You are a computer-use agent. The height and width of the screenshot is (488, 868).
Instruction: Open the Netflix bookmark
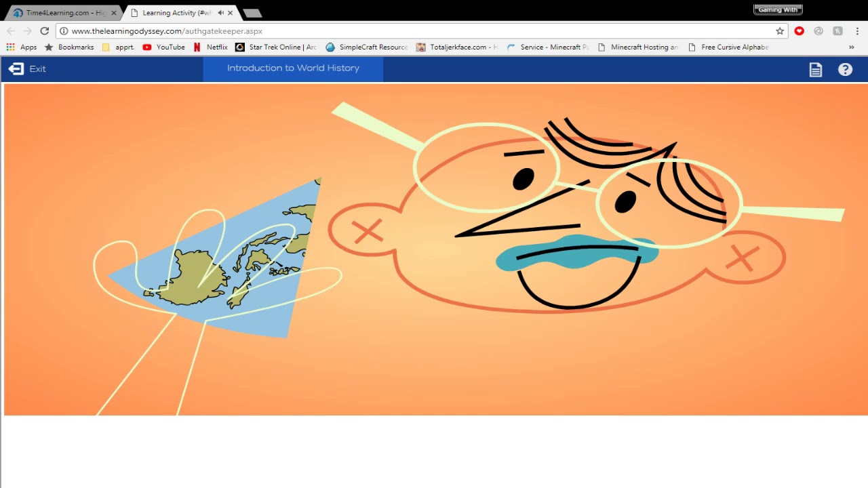pyautogui.click(x=211, y=47)
